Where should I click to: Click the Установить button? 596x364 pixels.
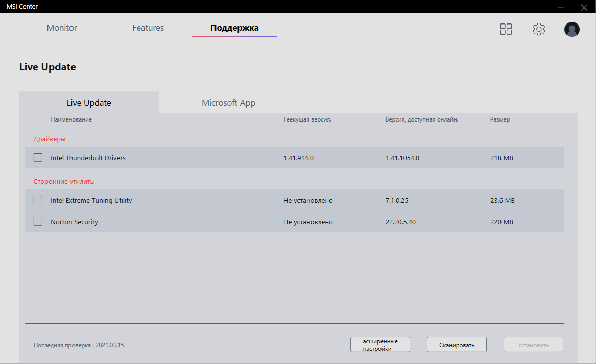(533, 345)
